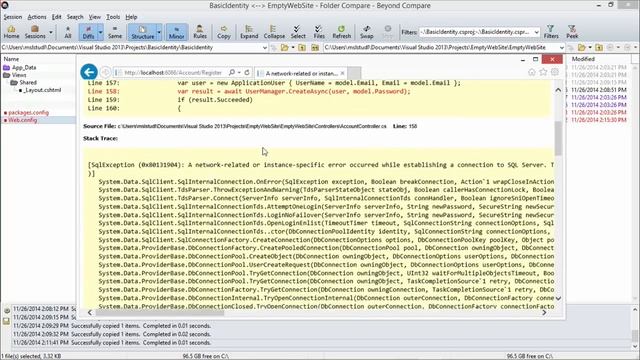Click the Name column header
Image resolution: width=640 pixels, height=360 pixels.
[x=11, y=59]
